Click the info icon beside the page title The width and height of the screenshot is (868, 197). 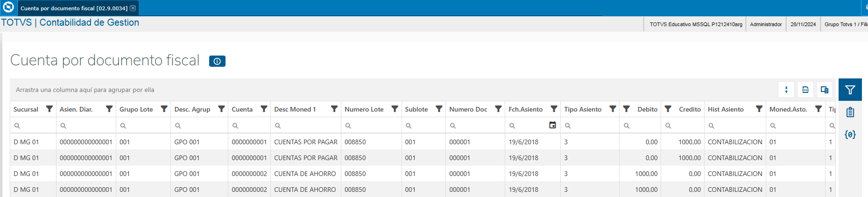[217, 61]
